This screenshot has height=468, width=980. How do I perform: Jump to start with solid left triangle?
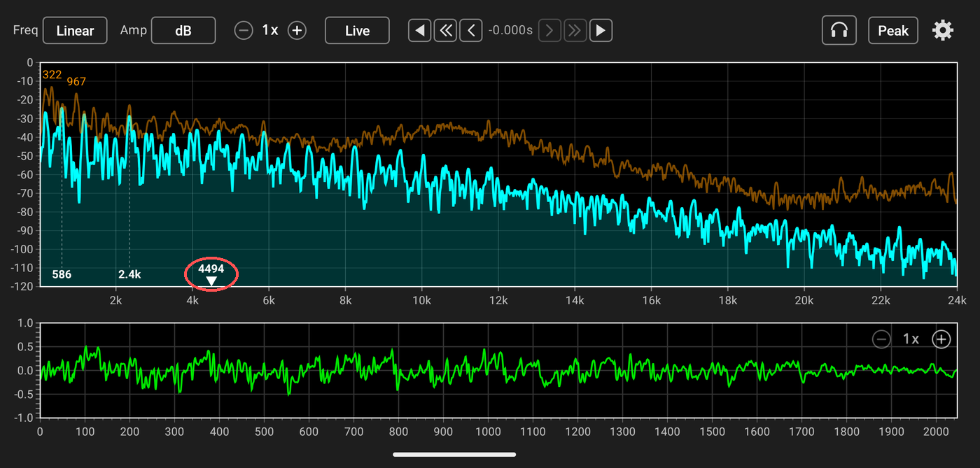(419, 30)
